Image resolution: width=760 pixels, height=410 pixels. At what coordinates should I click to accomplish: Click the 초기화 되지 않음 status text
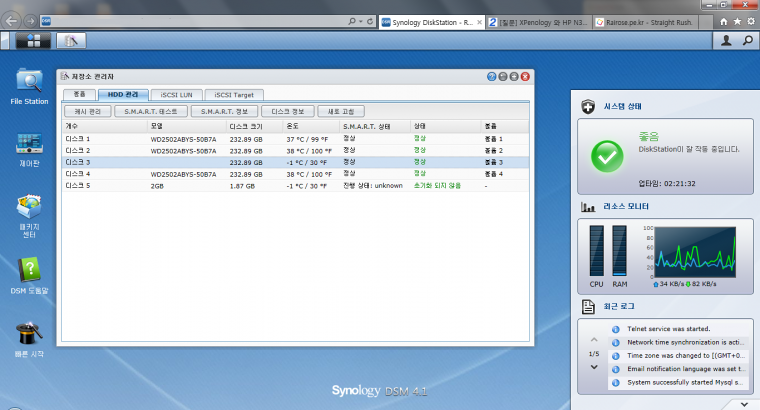[x=437, y=186]
